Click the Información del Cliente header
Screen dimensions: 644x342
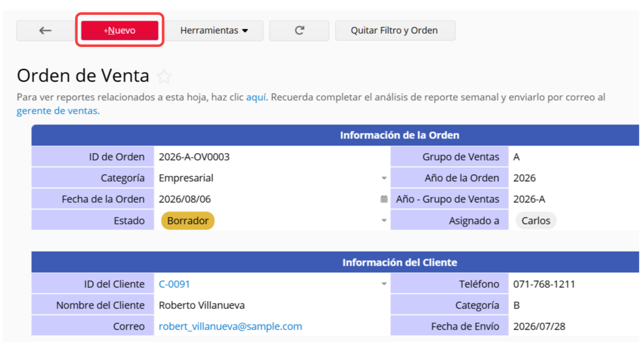coord(399,262)
